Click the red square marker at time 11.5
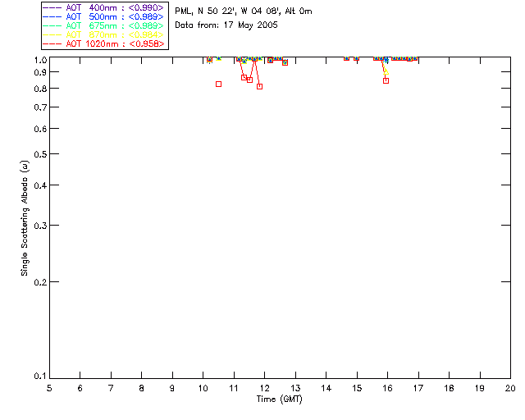The width and height of the screenshot is (525, 420). click(249, 80)
